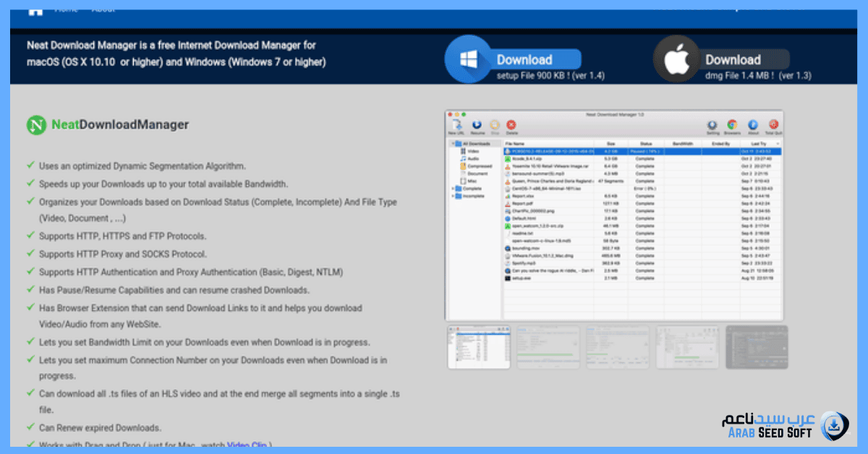Screen dimensions: 868x454
Task: Expand the Incomplete folder in sidebar
Action: (454, 196)
